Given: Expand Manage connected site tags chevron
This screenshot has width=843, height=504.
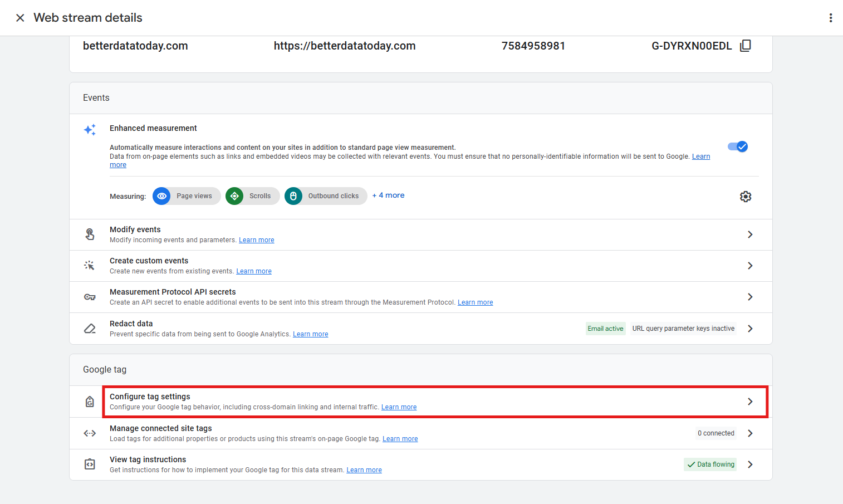Looking at the screenshot, I should [x=750, y=433].
